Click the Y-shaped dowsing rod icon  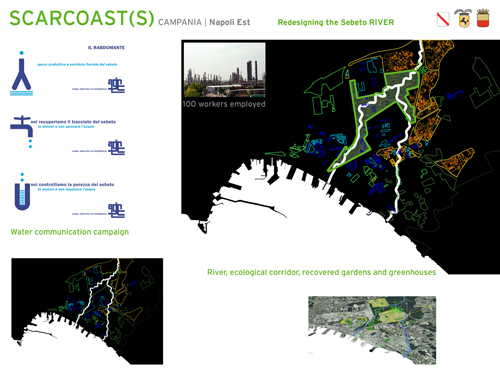(22, 74)
